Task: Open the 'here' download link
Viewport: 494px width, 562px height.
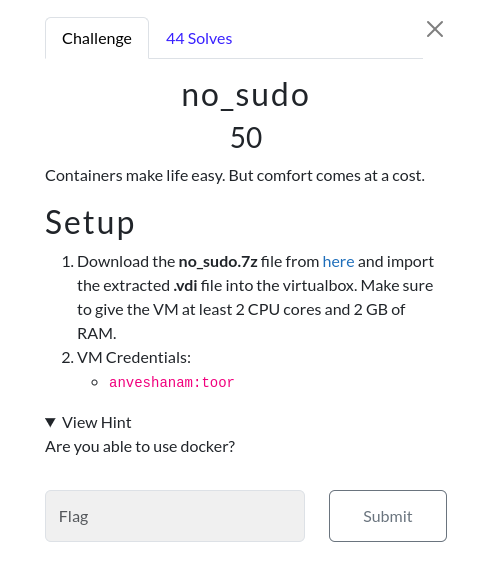Action: point(338,262)
